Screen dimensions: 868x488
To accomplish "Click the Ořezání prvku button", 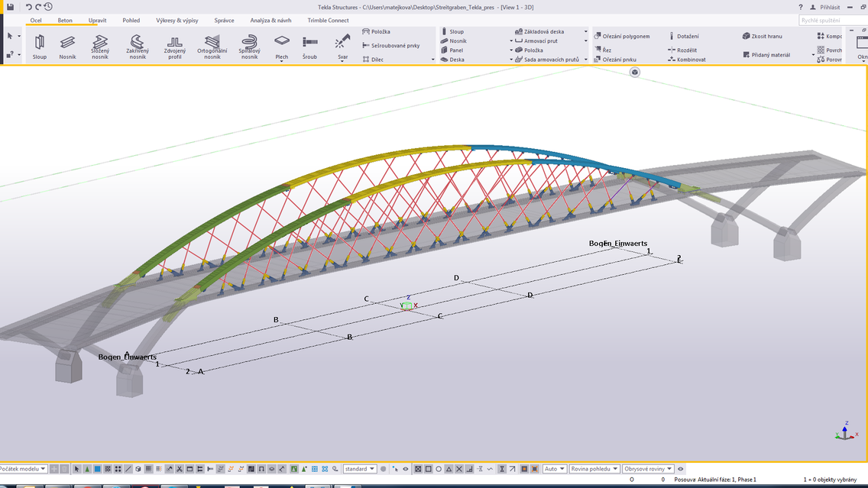I will 615,60.
